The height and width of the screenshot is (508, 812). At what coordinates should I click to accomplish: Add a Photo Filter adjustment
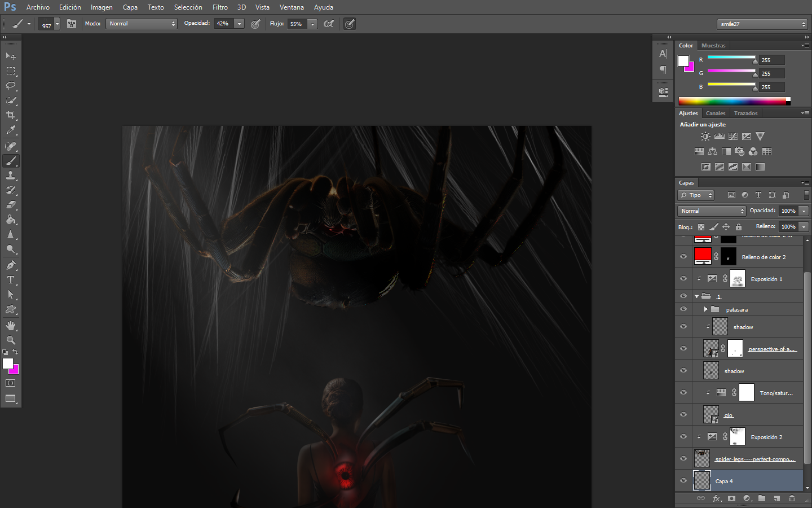tap(740, 152)
